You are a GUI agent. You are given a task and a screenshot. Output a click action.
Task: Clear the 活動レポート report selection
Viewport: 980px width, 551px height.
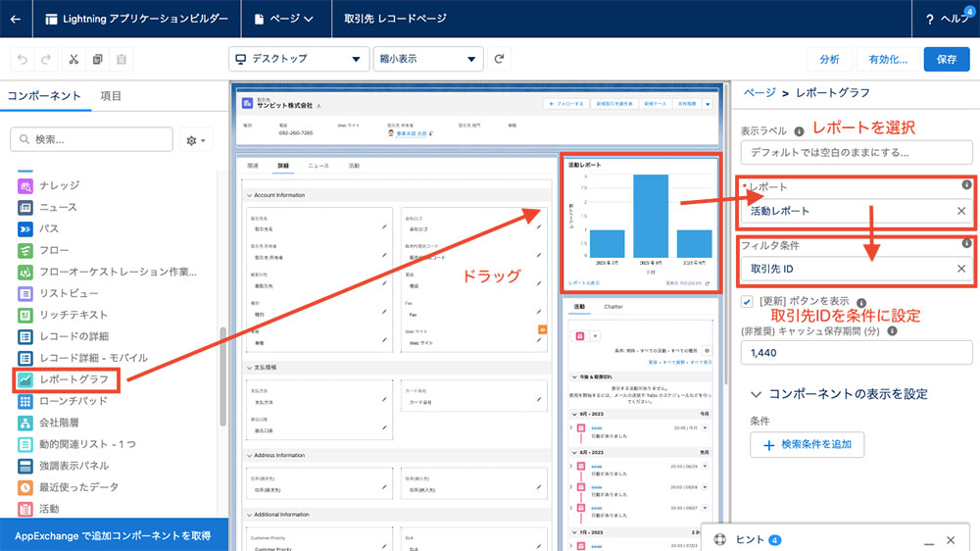pos(961,211)
